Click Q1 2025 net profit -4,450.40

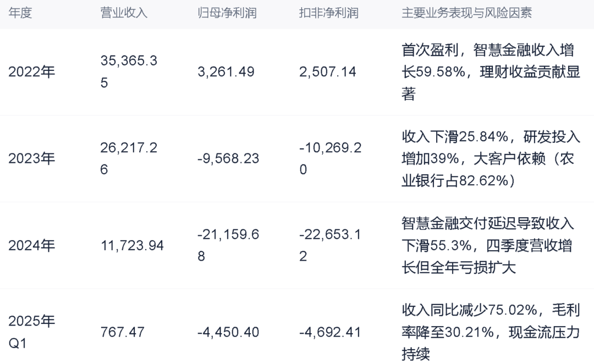(x=228, y=332)
